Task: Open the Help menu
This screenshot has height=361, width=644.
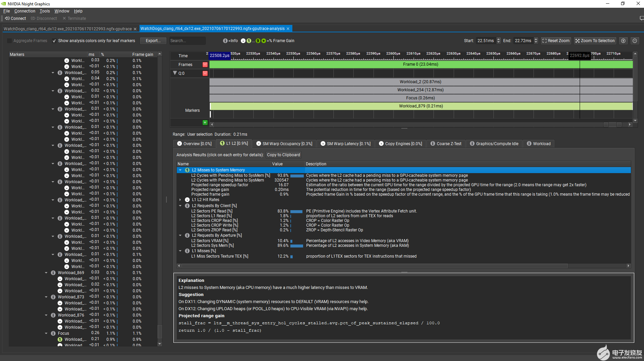Action: point(78,11)
